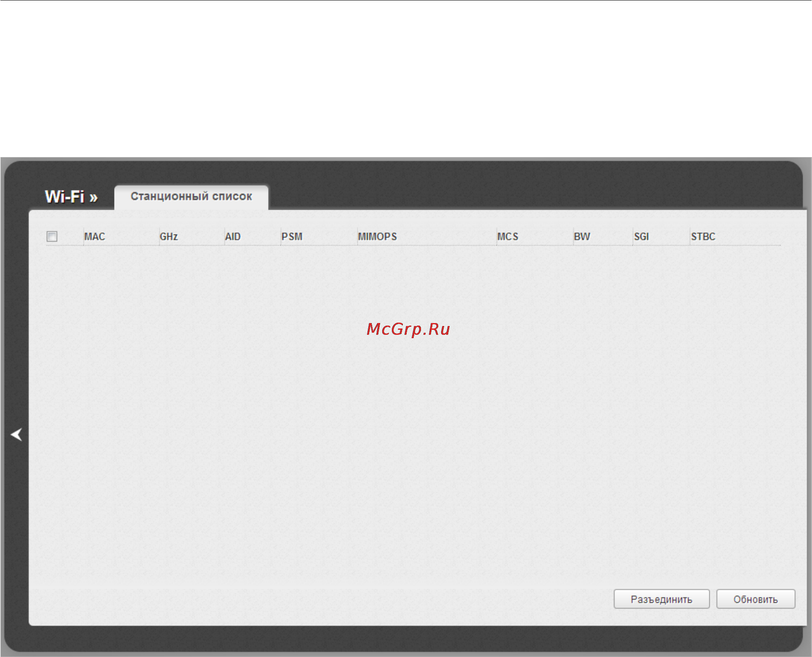Click the STBC column header
Screen dimensions: 812x657
point(703,237)
